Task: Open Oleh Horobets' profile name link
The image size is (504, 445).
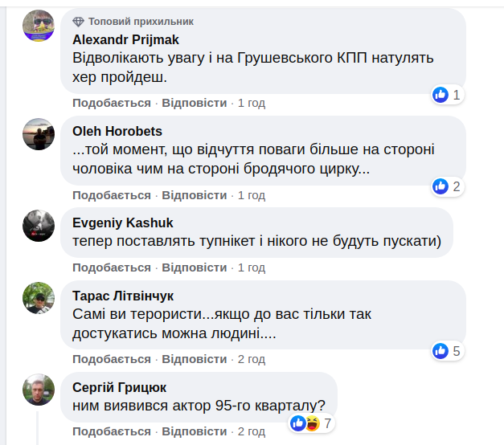Action: tap(117, 131)
